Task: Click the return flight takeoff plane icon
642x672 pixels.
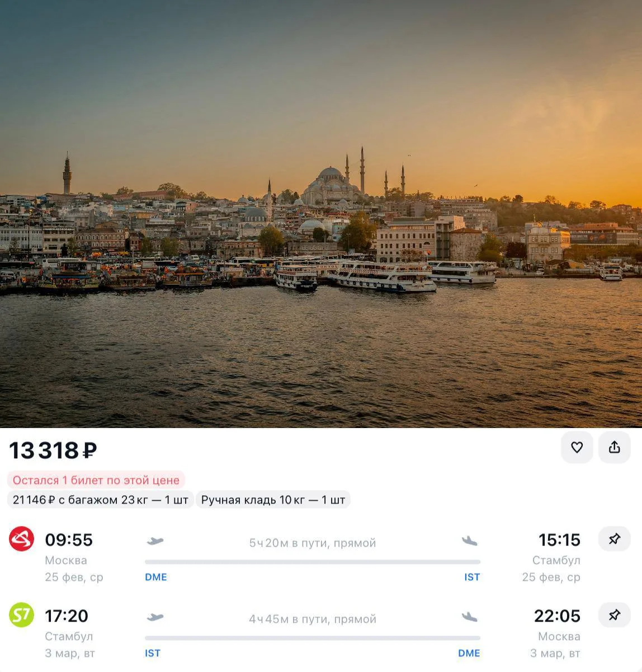Action: [155, 617]
